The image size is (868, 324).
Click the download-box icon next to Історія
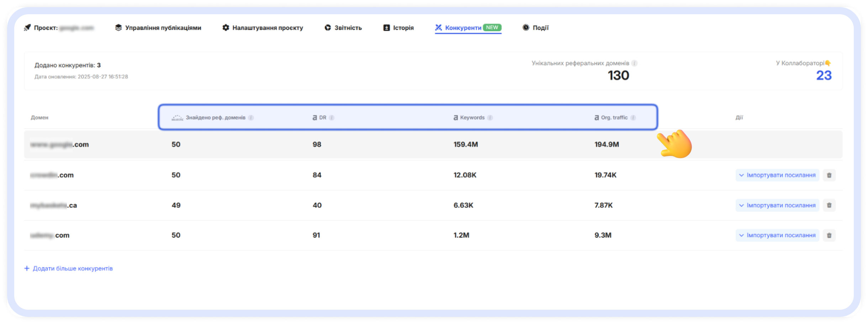pyautogui.click(x=387, y=27)
